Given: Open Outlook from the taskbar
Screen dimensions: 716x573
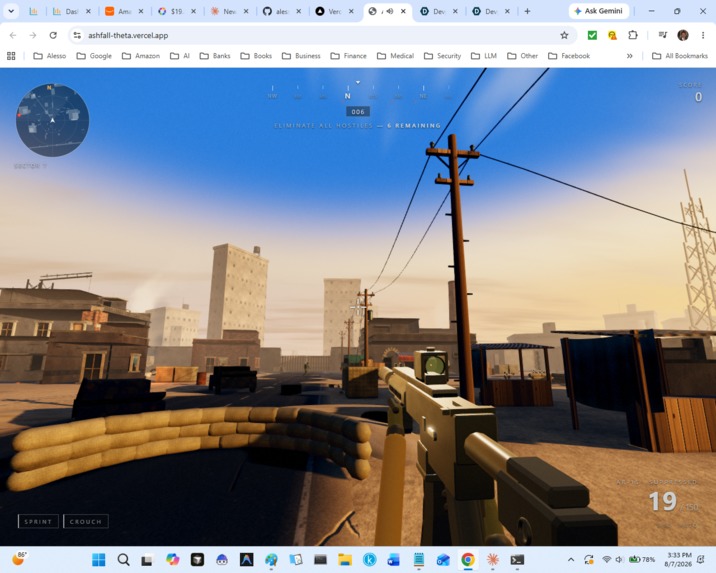Looking at the screenshot, I should [x=443, y=559].
